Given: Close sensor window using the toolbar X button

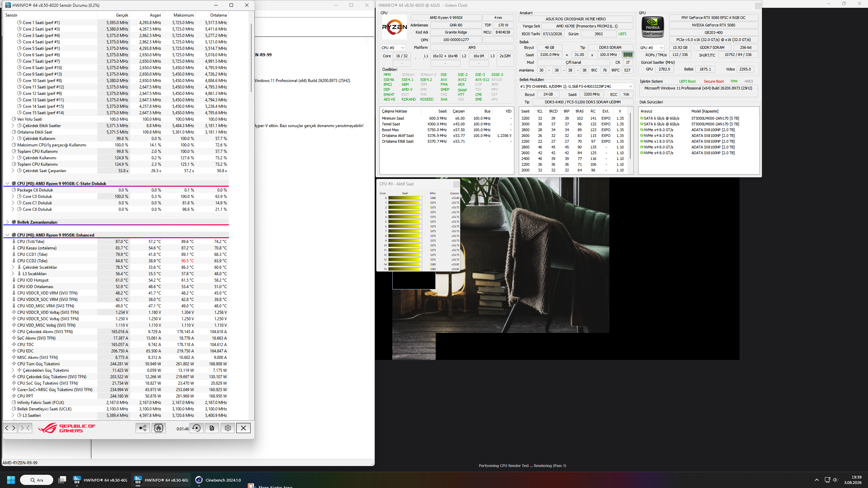Looking at the screenshot, I should pos(243,428).
